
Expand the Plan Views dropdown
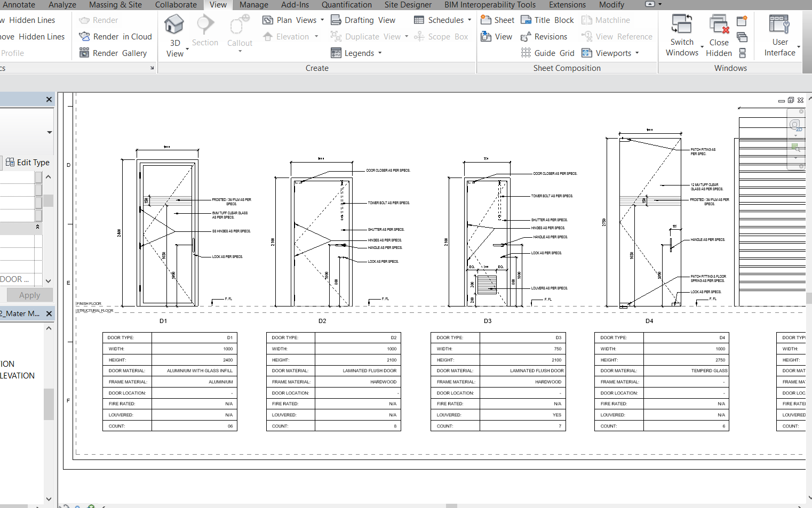click(293, 20)
